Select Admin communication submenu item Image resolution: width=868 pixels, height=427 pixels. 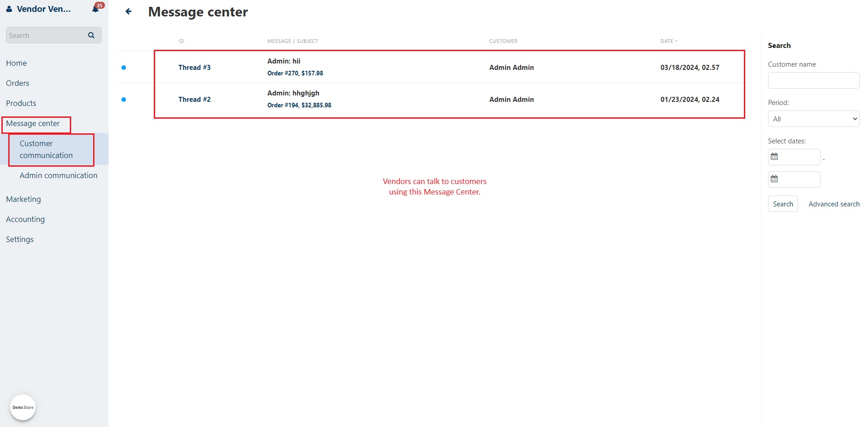tap(58, 175)
